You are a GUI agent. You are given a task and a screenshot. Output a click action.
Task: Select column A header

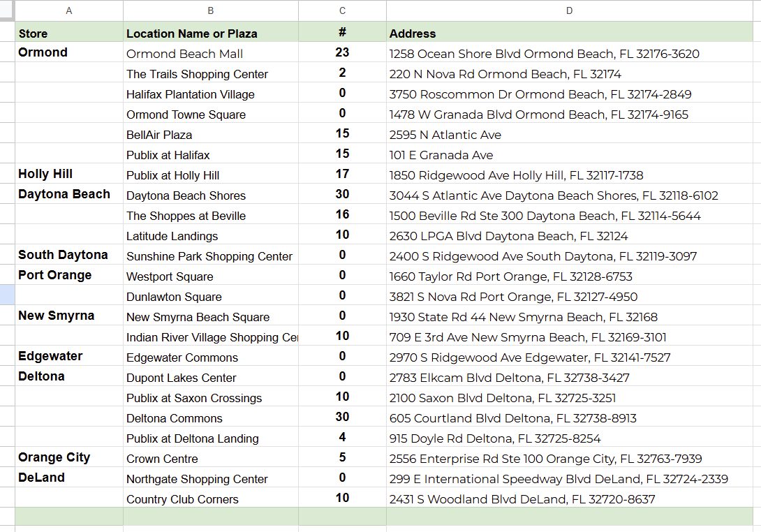click(x=69, y=10)
